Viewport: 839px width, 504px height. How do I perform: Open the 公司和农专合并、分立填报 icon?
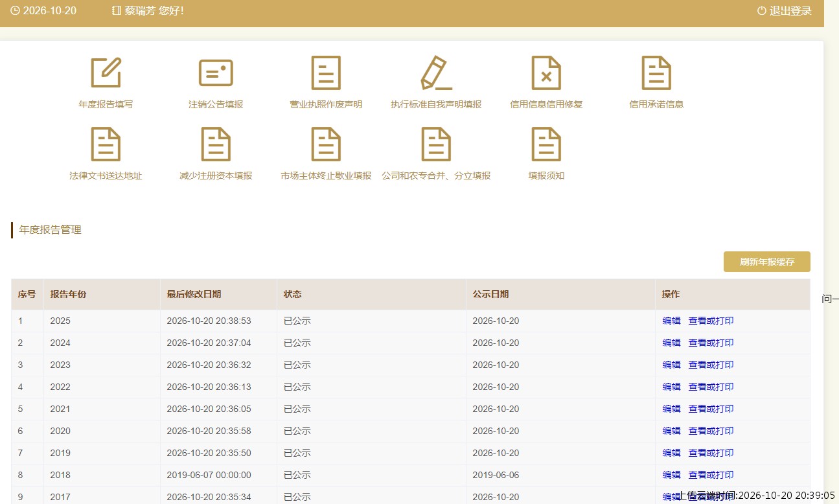tap(436, 144)
